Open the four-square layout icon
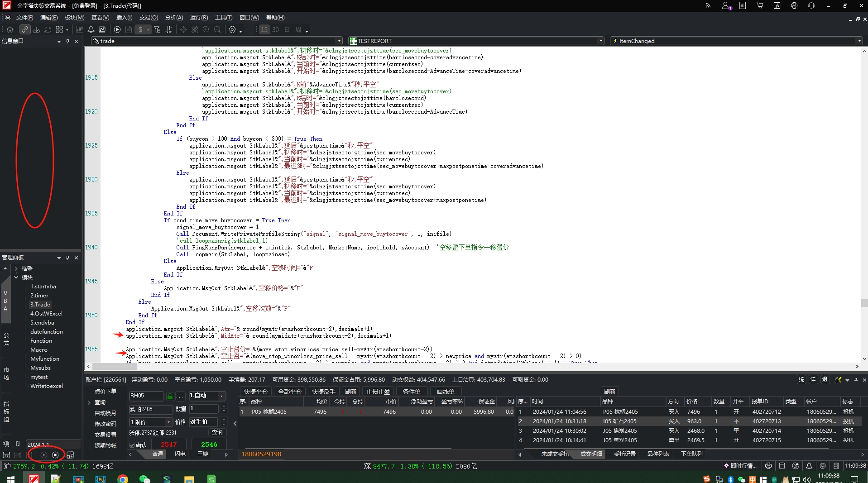 pos(59,29)
